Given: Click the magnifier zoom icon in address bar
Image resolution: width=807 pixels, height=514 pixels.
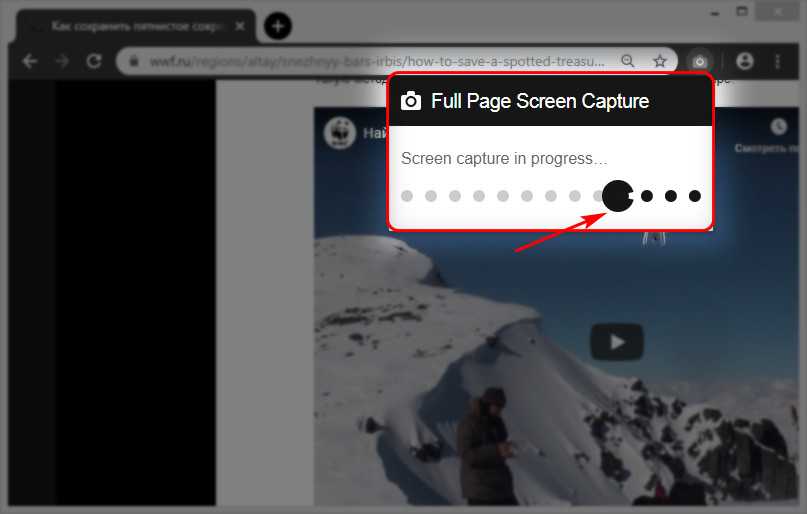Looking at the screenshot, I should 627,61.
